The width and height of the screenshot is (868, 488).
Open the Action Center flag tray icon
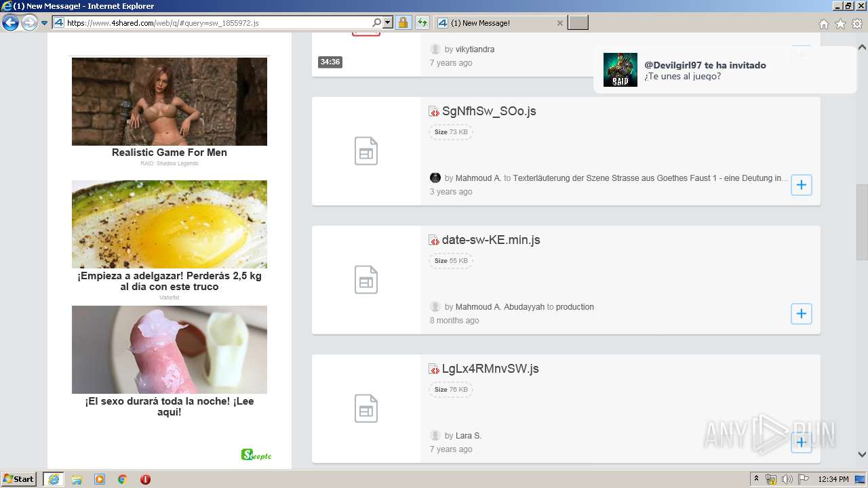[x=804, y=479]
